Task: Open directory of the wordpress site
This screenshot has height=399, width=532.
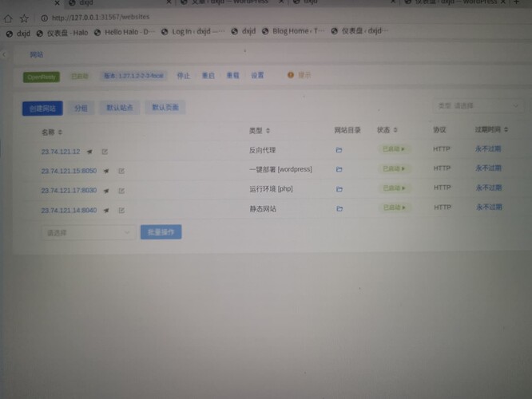Action: click(339, 169)
